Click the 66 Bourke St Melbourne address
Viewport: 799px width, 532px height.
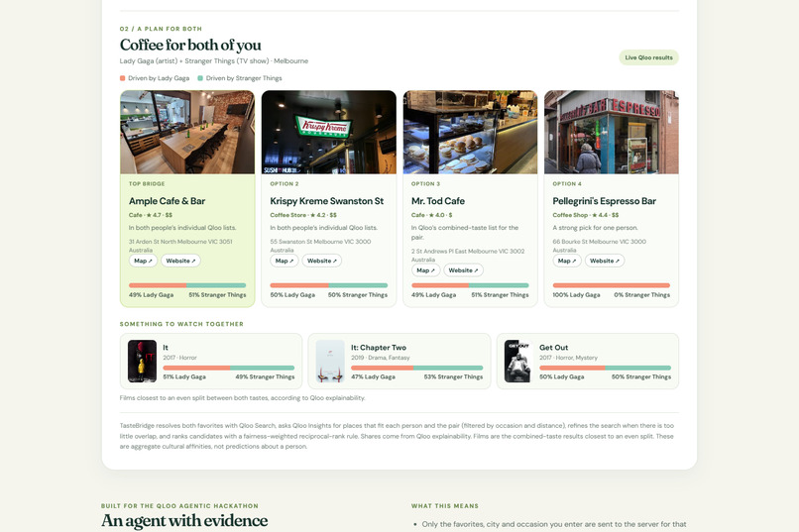[x=599, y=246]
